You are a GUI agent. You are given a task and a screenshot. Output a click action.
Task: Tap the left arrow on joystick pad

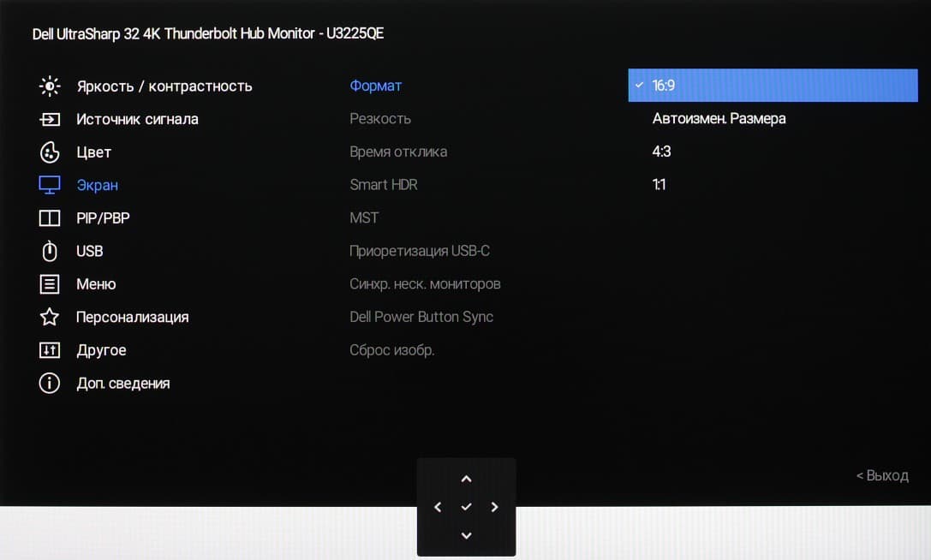point(438,507)
